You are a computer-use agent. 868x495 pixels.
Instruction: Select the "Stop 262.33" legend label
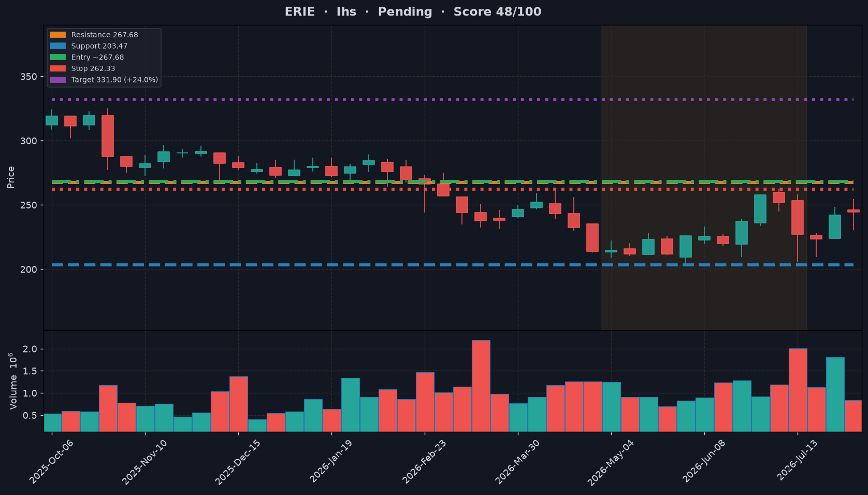point(93,68)
